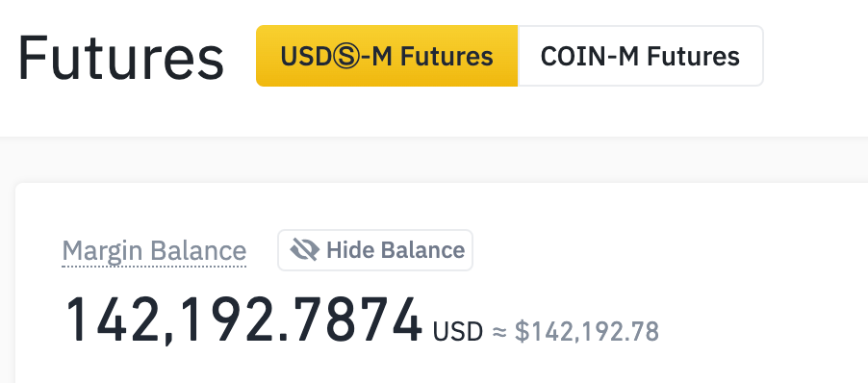The height and width of the screenshot is (383, 868).
Task: Switch to the COIN-M Futures tab
Action: pyautogui.click(x=641, y=56)
